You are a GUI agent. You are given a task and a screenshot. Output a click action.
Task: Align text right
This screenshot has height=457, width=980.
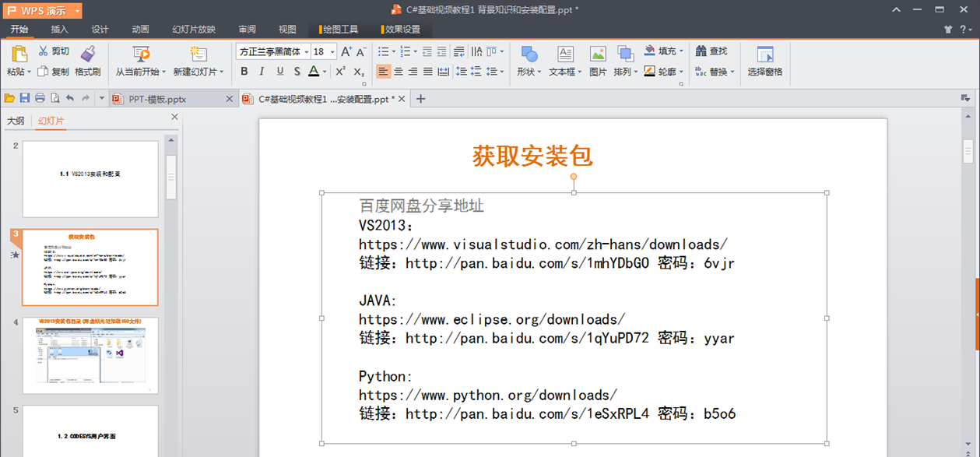(413, 72)
